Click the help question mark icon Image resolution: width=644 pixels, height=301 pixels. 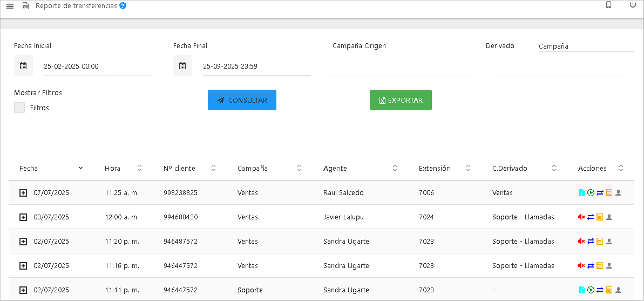coord(123,6)
